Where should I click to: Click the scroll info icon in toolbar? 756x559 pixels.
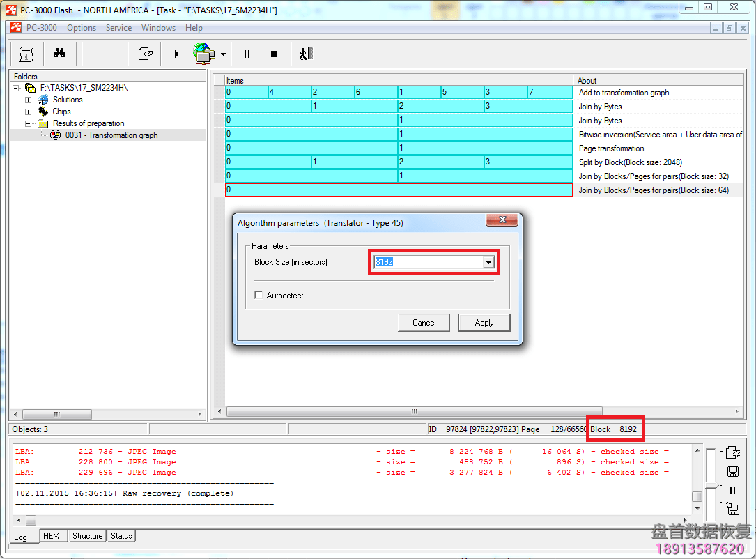pyautogui.click(x=26, y=54)
